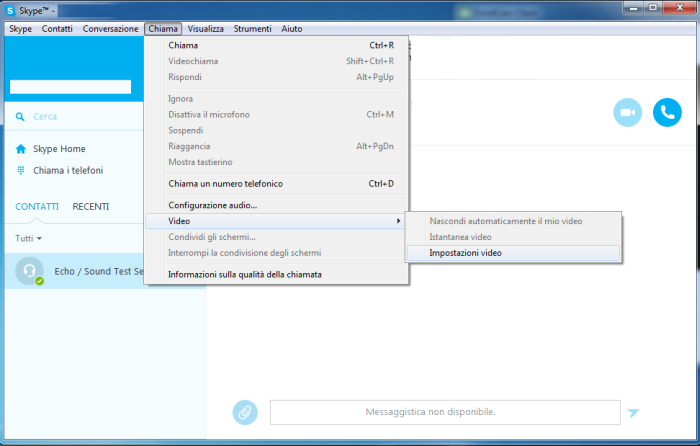Click Rispondi menu entry
700x446 pixels.
[x=277, y=77]
